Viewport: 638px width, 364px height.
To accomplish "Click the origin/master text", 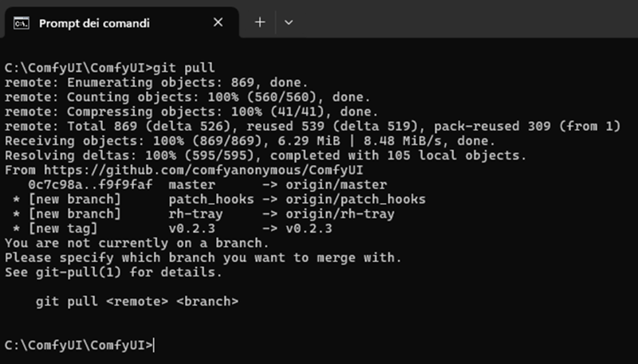I will pos(336,185).
